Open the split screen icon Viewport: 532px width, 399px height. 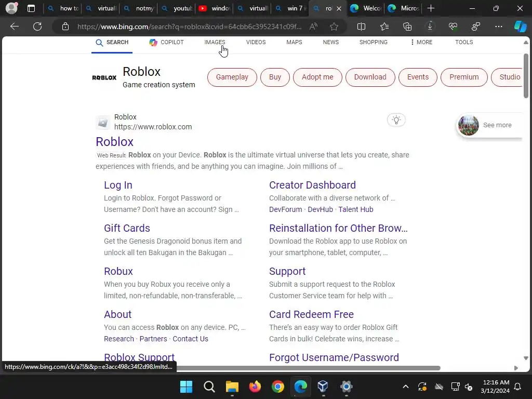[362, 26]
